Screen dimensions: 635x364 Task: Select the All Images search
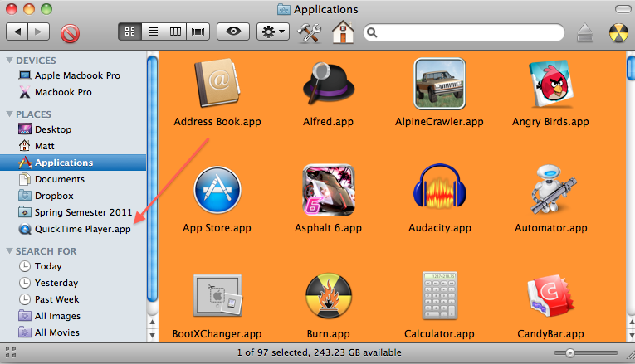(x=73, y=316)
